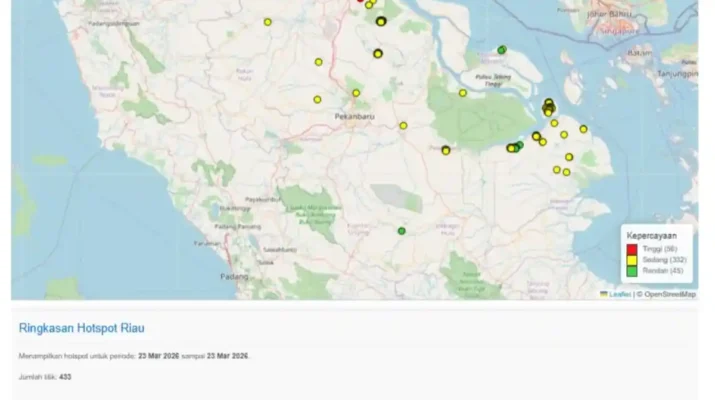This screenshot has height=400, width=715.
Task: Click the Ringkasan Hotspot Riau heading
Action: click(x=82, y=327)
